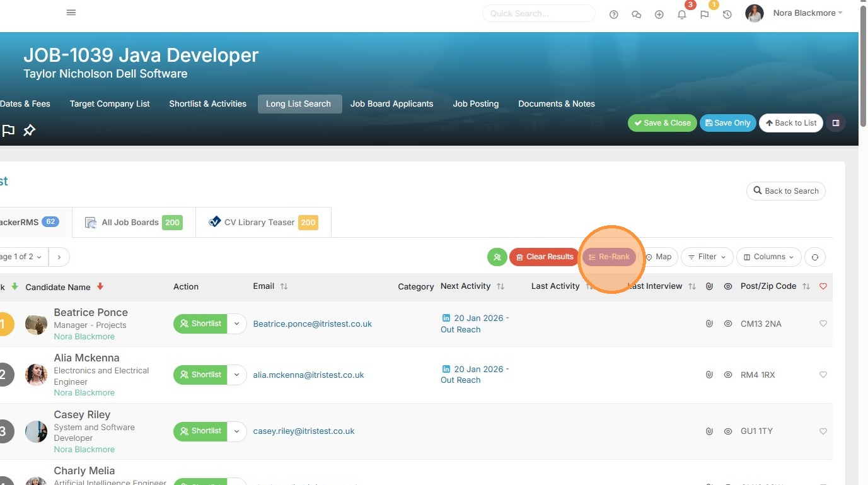Viewport: 868px width, 485px height.
Task: Open casey.riley@itristest.co.uk email link
Action: tap(304, 431)
